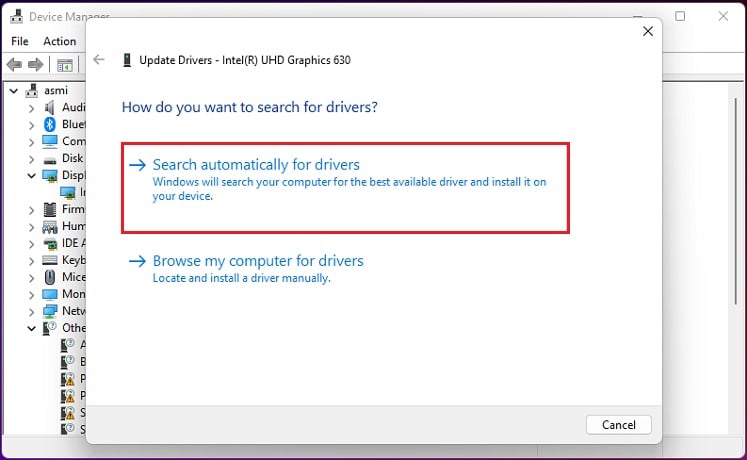Expand the Mice category

tap(31, 278)
